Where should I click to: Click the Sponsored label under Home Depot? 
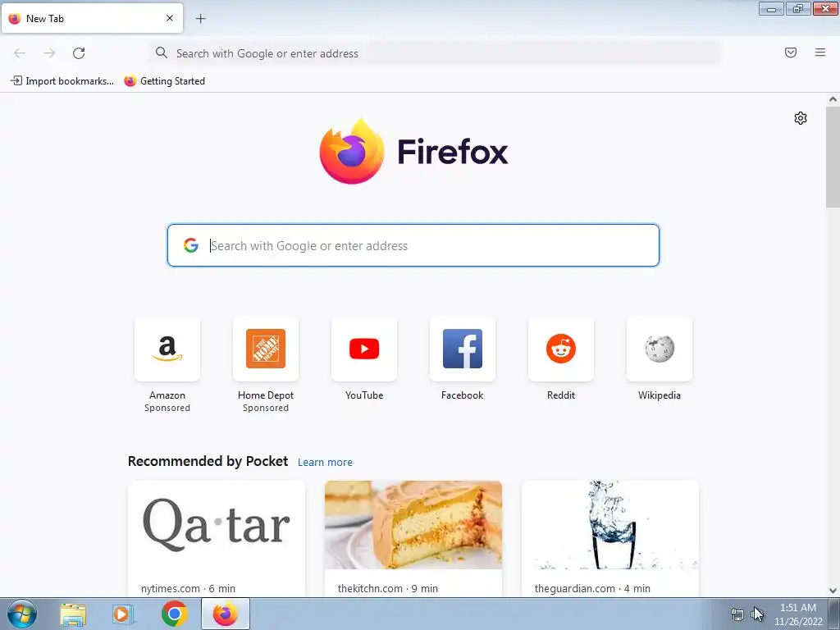[x=266, y=408]
